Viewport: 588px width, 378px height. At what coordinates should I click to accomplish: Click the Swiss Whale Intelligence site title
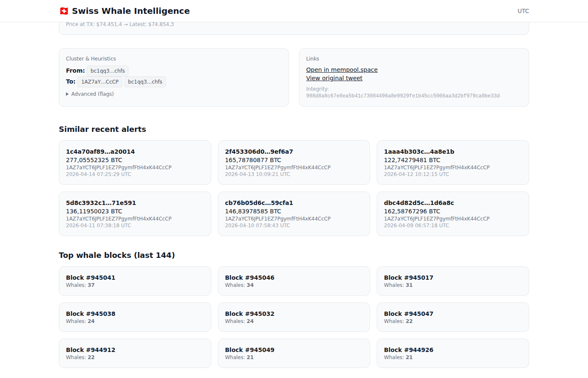coord(131,11)
